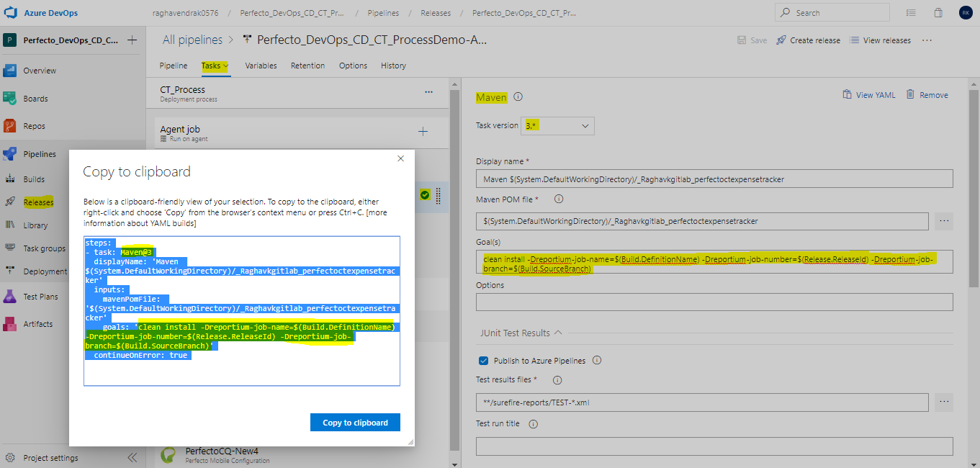
Task: Collapse the sidebar with double chevron
Action: pyautogui.click(x=132, y=458)
